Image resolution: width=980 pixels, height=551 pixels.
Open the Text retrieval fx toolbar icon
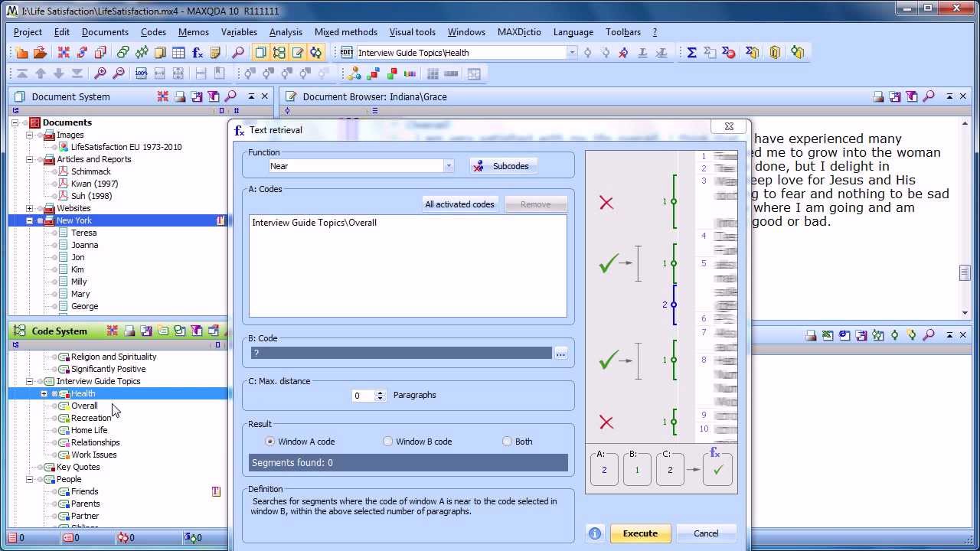click(198, 53)
